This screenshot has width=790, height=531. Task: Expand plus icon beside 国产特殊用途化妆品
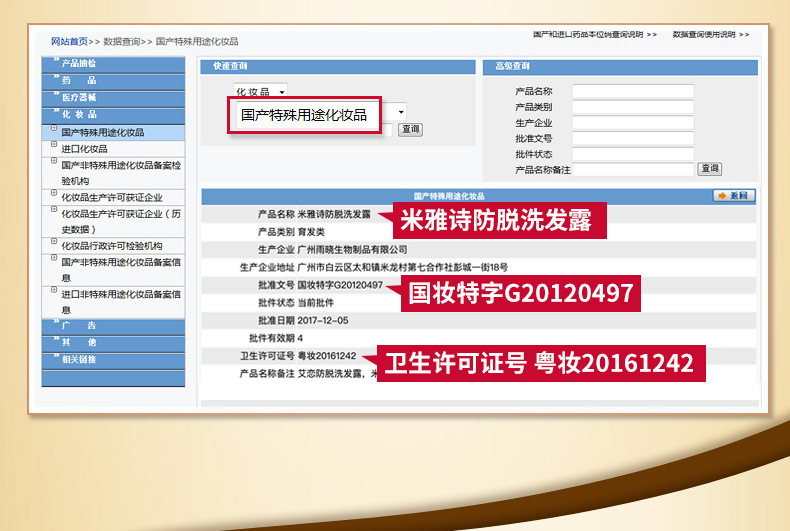coord(54,128)
